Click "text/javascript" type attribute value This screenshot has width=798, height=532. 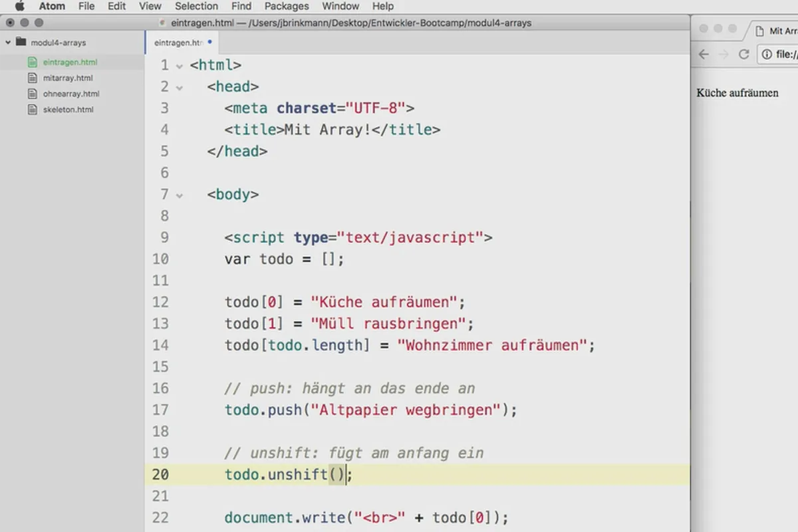coord(410,237)
